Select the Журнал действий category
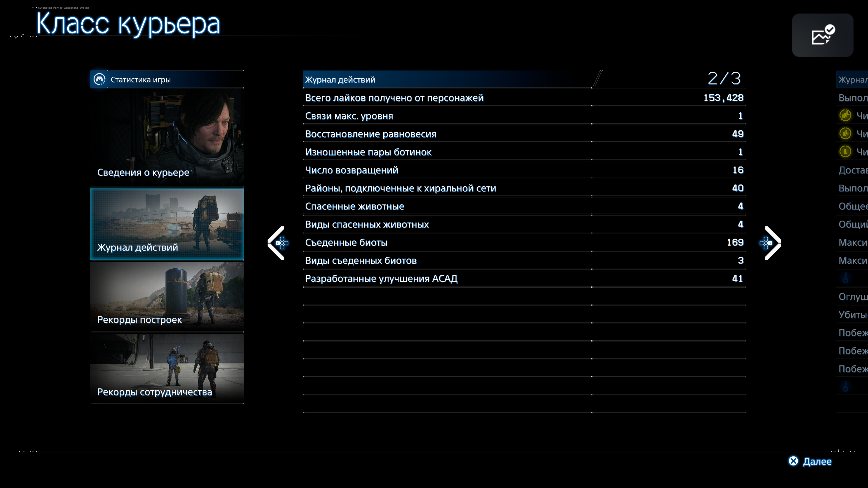 pyautogui.click(x=167, y=224)
